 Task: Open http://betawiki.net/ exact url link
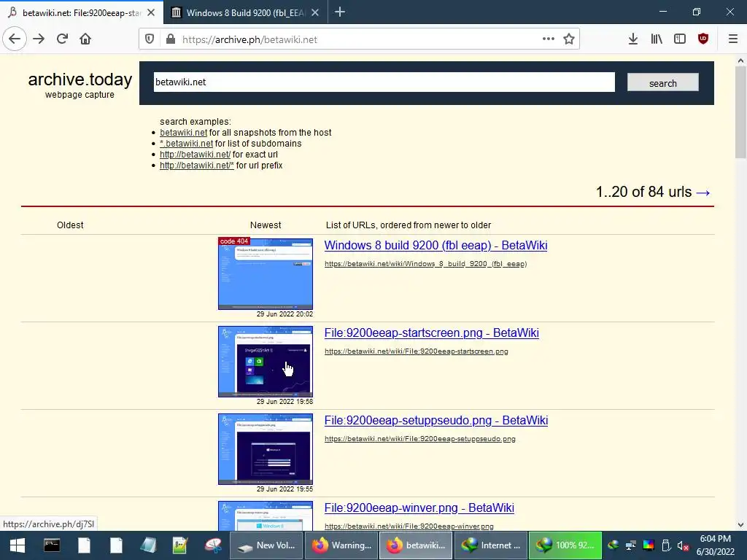point(195,155)
